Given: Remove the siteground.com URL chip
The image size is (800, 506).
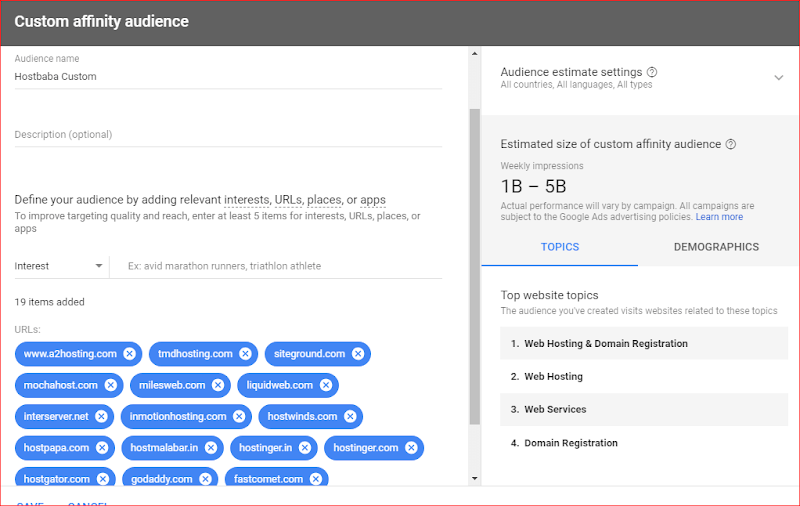Looking at the screenshot, I should pyautogui.click(x=358, y=354).
